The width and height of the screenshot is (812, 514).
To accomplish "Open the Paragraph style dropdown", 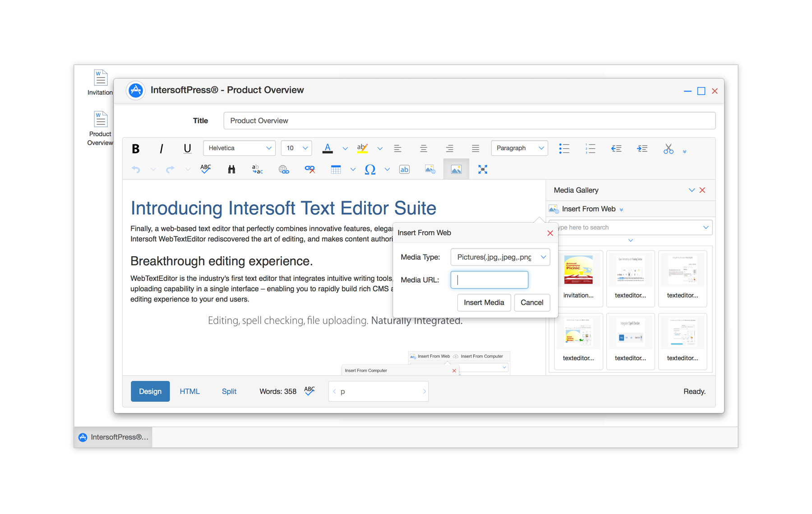I will pyautogui.click(x=519, y=148).
